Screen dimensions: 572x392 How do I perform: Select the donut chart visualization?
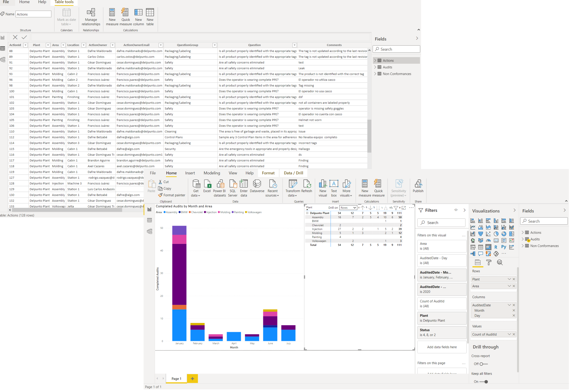coord(504,234)
